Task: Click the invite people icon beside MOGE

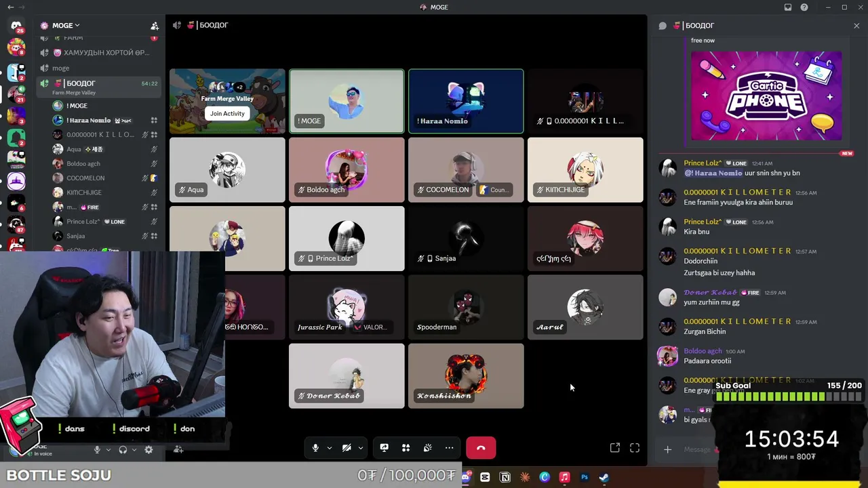Action: (x=155, y=26)
